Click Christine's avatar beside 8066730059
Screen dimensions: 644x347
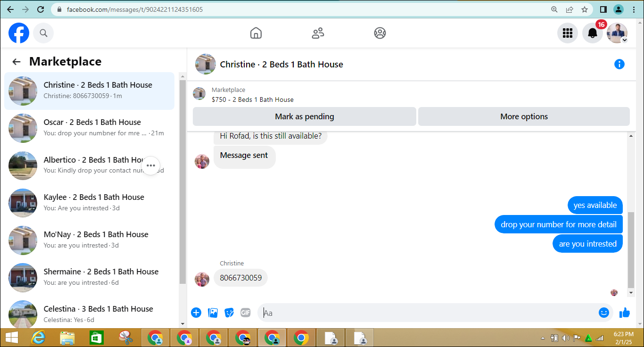pos(202,280)
